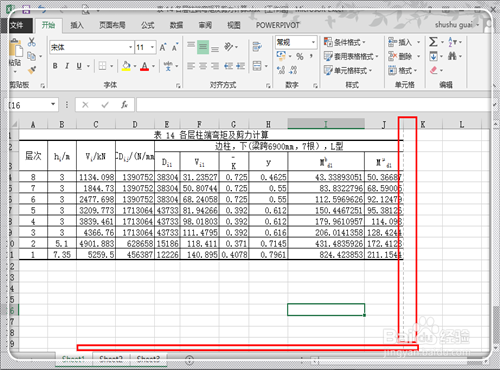Click the Copy icon in clipboard group
The width and height of the screenshot is (500, 370).
tap(31, 56)
